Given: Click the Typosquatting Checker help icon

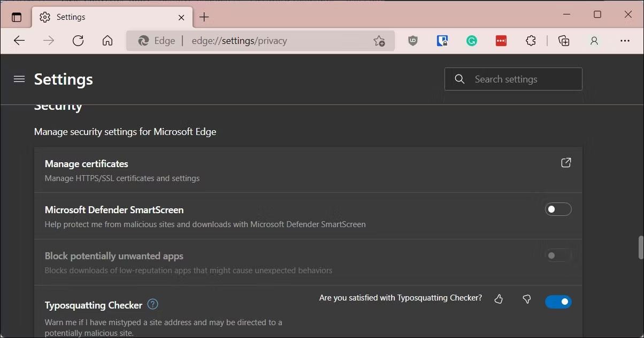Looking at the screenshot, I should click(152, 304).
